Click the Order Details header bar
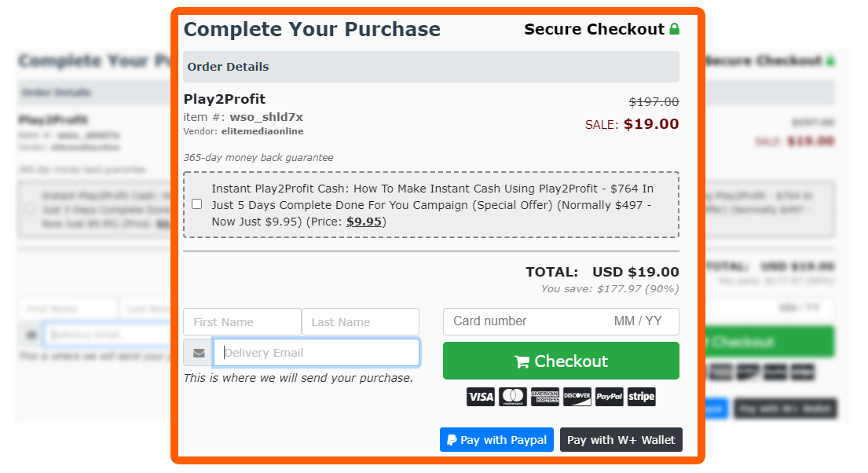The height and width of the screenshot is (473, 868). coord(431,67)
